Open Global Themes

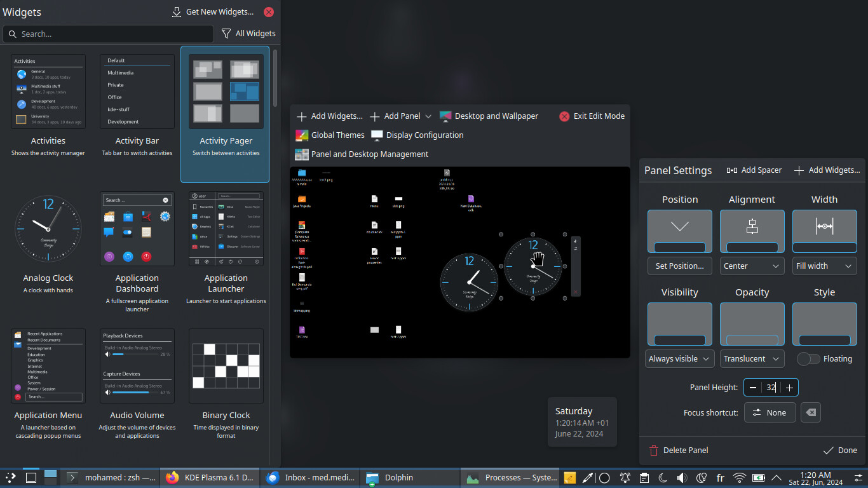(330, 135)
